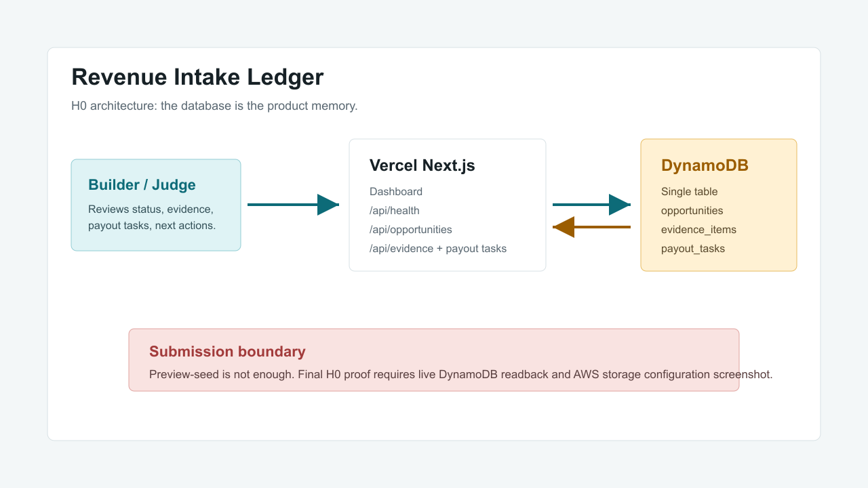
Task: Click the Revenue Intake Ledger title
Action: click(x=197, y=77)
